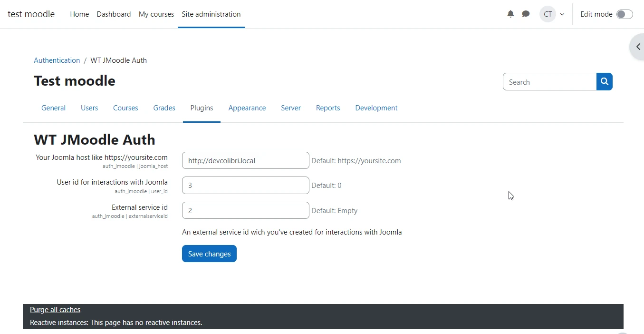Click the Authentication breadcrumb link

point(57,60)
